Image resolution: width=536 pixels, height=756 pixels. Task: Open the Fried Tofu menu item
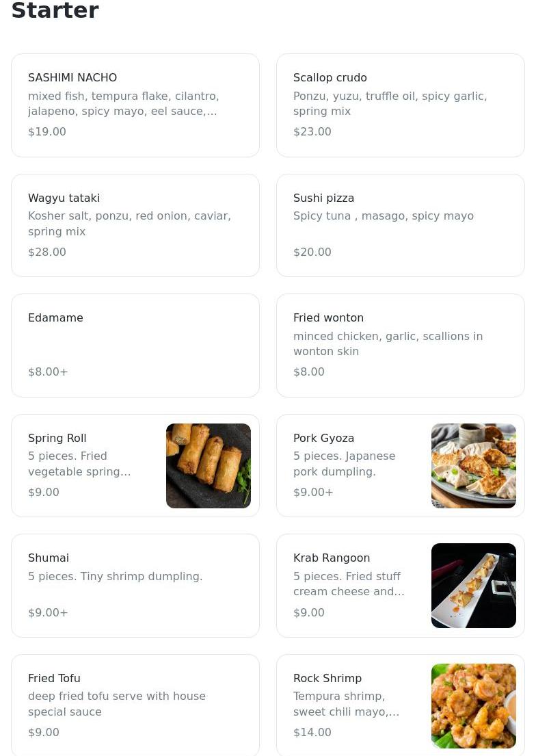[x=135, y=705]
